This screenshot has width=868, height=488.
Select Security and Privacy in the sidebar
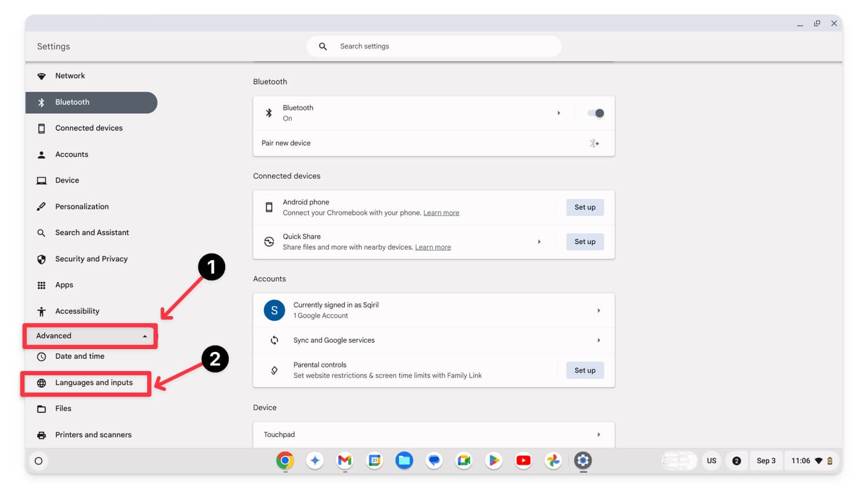[91, 259]
